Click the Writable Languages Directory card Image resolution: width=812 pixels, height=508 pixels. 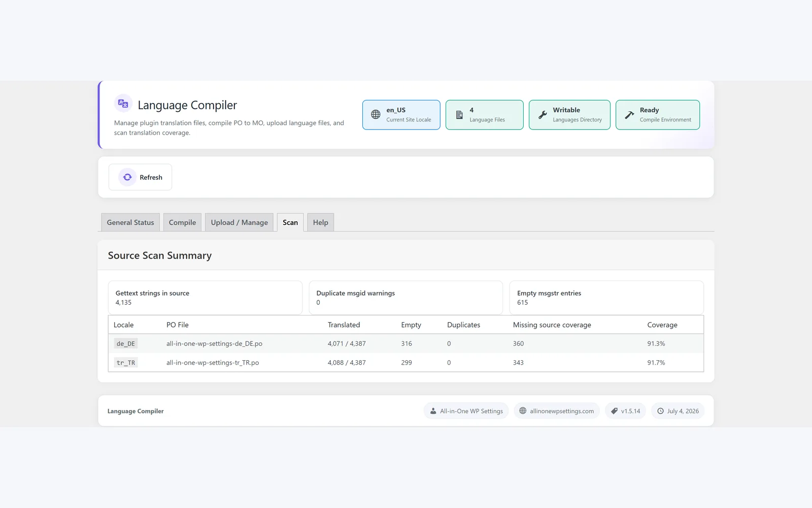tap(569, 115)
